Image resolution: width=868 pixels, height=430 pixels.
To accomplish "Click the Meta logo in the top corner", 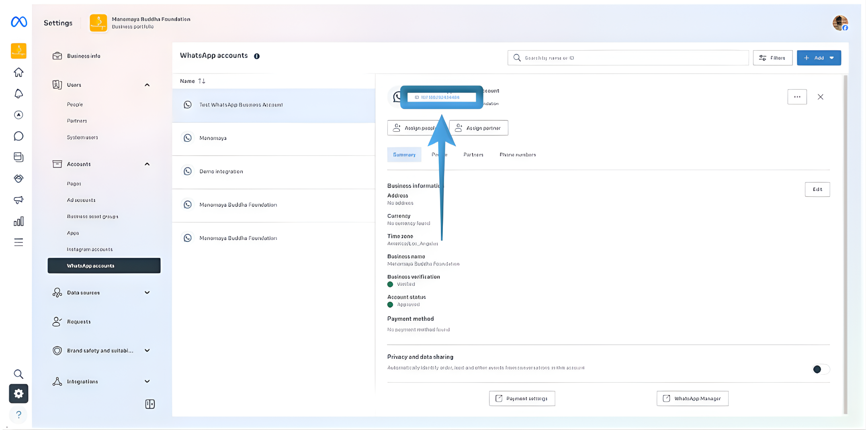I will tap(18, 22).
